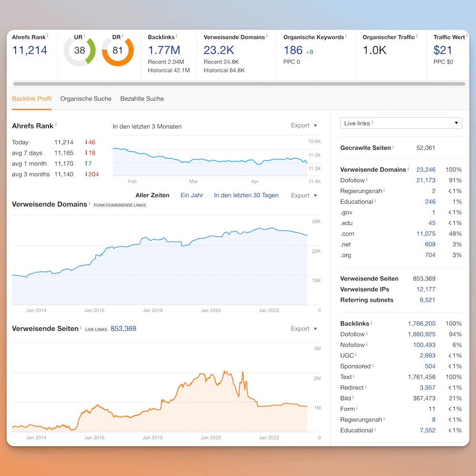476x476 pixels.
Task: Open 2,693 UGC backlinks link
Action: [427, 356]
